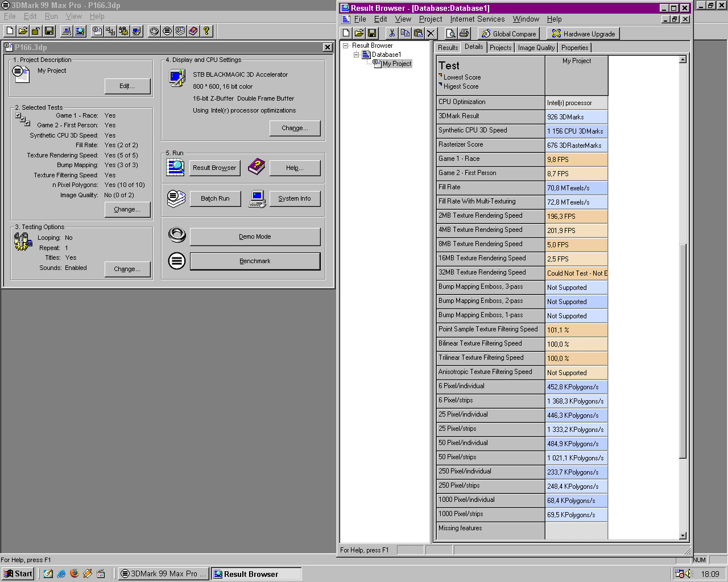728x582 pixels.
Task: Switch to 3DMark 99 Max Pro taskbar button
Action: pyautogui.click(x=164, y=573)
